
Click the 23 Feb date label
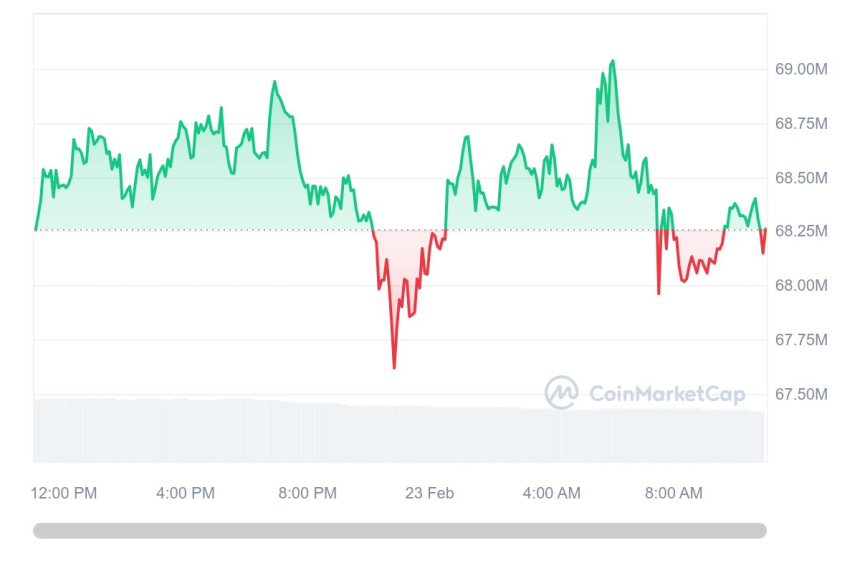click(429, 493)
